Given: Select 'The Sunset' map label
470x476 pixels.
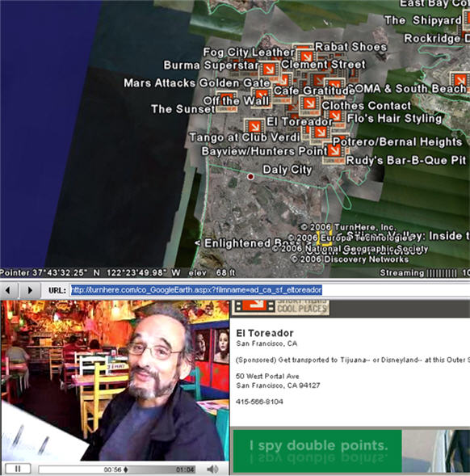Looking at the screenshot, I should point(183,109).
